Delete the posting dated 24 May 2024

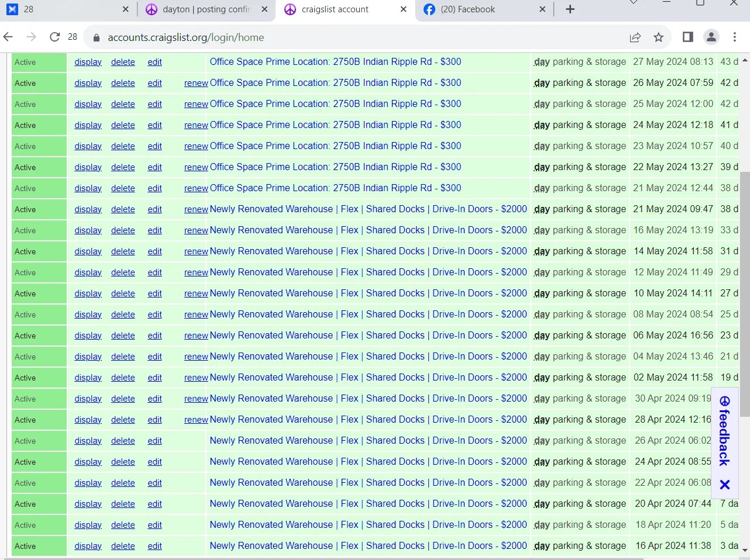123,125
